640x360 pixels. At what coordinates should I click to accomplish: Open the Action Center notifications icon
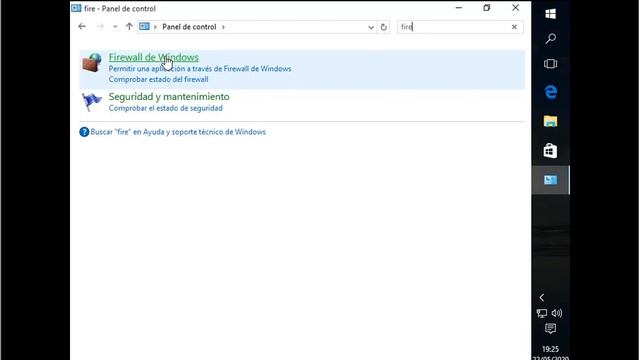(550, 329)
